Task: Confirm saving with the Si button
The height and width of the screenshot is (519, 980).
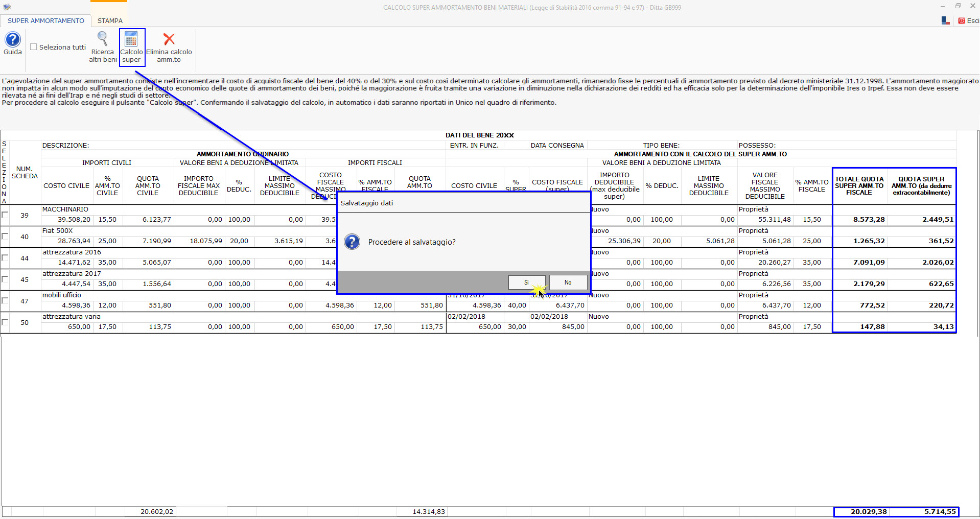Action: click(x=527, y=282)
